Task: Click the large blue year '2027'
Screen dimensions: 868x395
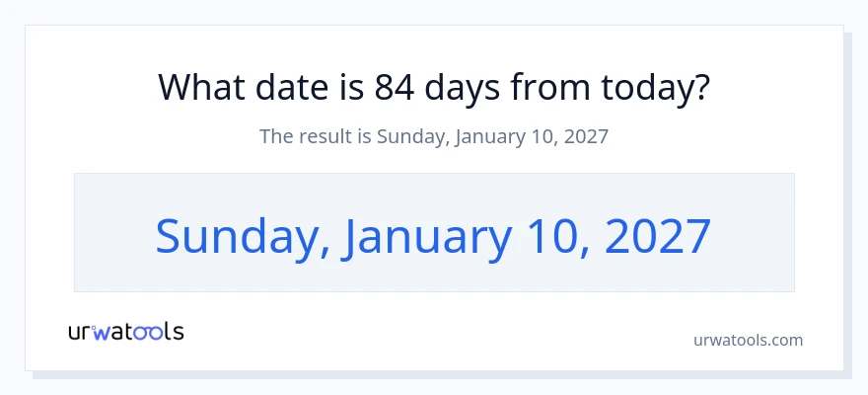Action: (x=658, y=236)
